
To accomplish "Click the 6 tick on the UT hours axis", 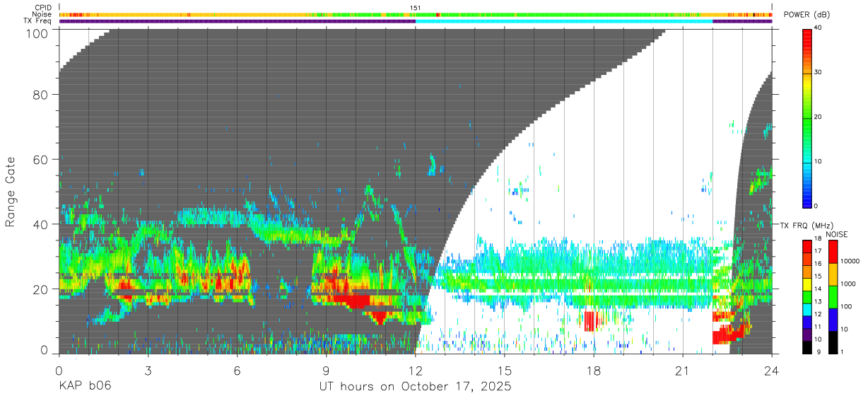I will pos(237,371).
